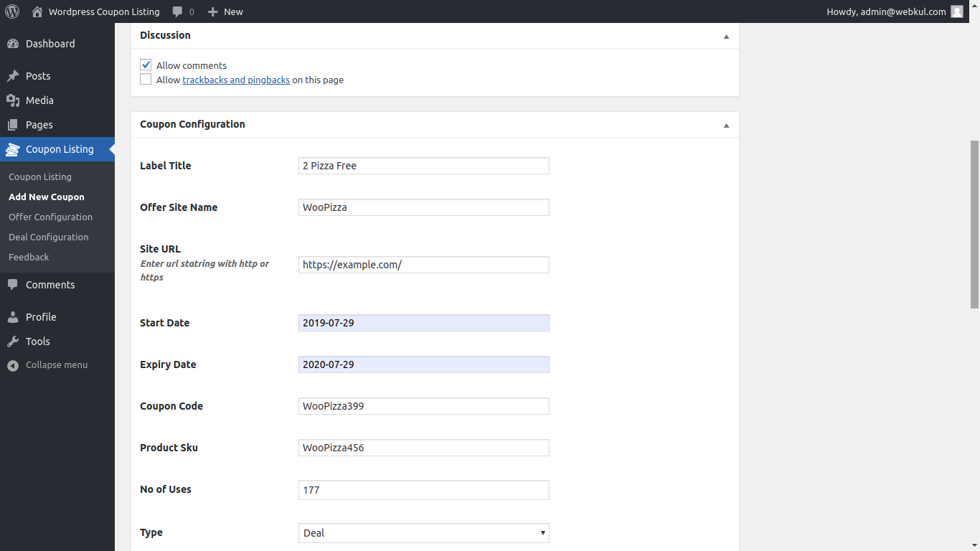Uncheck Allow comments checkbox
The image size is (980, 551).
(x=146, y=65)
